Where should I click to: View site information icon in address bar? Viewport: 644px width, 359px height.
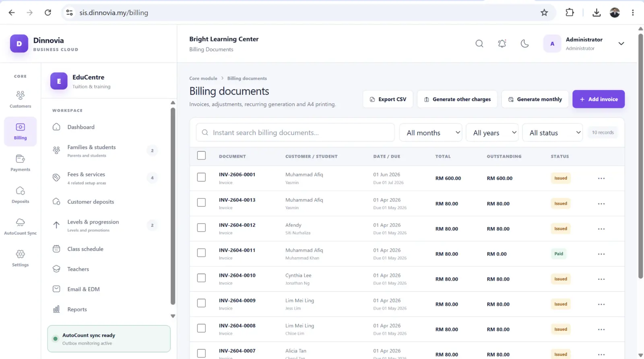click(70, 12)
